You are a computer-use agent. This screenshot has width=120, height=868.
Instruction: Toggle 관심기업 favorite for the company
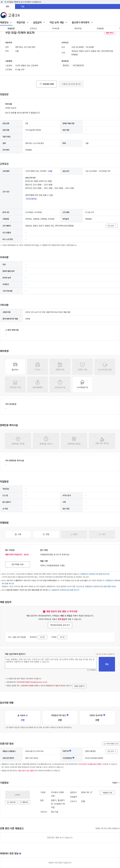11,802
